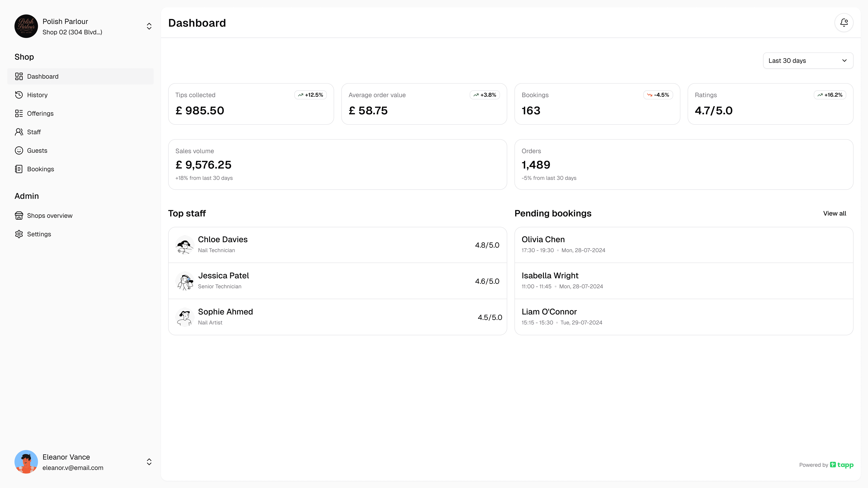Expand the Polish Parlour shop switcher
Image resolution: width=868 pixels, height=488 pixels.
149,26
